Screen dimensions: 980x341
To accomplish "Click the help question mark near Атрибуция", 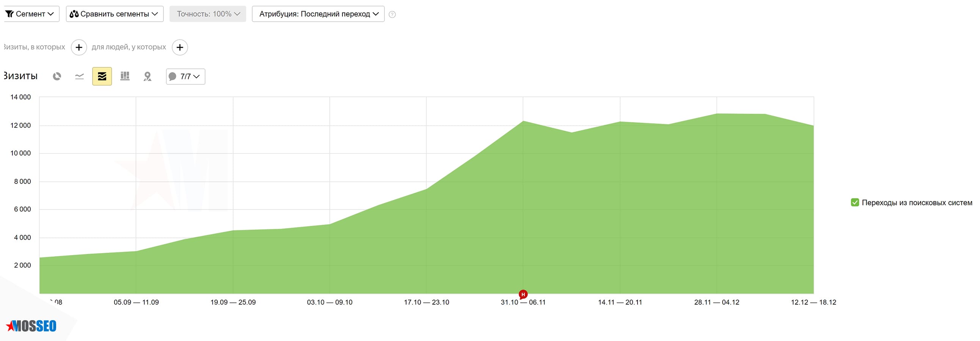I will 392,14.
